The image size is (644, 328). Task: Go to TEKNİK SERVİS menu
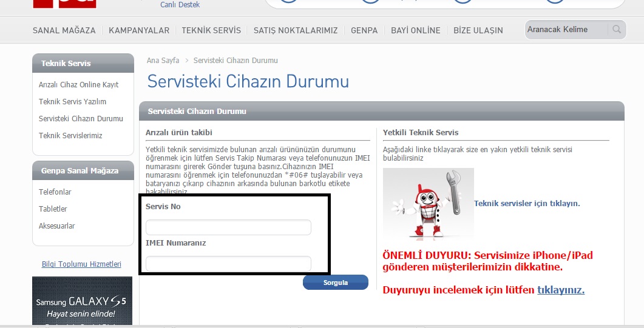pyautogui.click(x=211, y=30)
